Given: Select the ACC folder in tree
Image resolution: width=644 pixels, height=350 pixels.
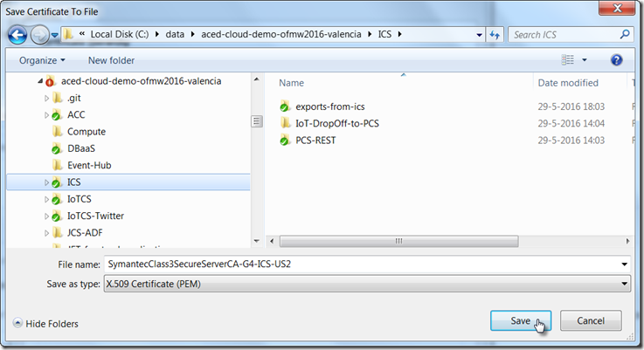Looking at the screenshot, I should click(x=76, y=115).
